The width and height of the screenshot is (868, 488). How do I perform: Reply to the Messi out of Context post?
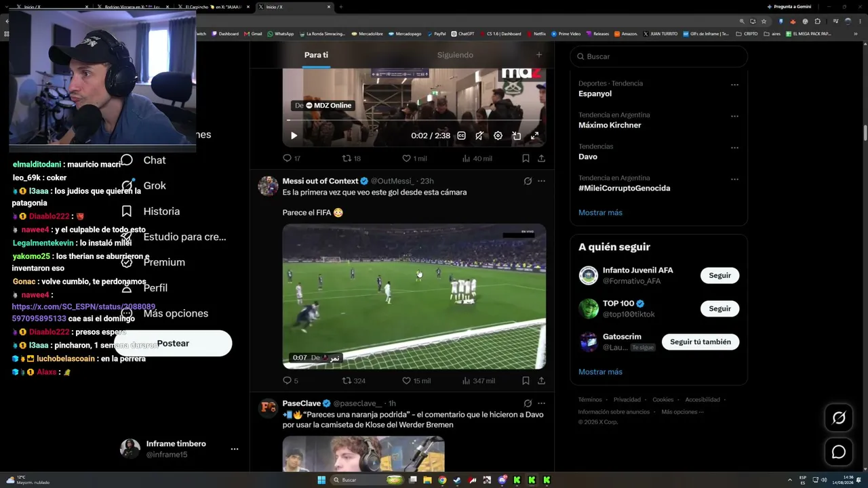[x=290, y=381]
